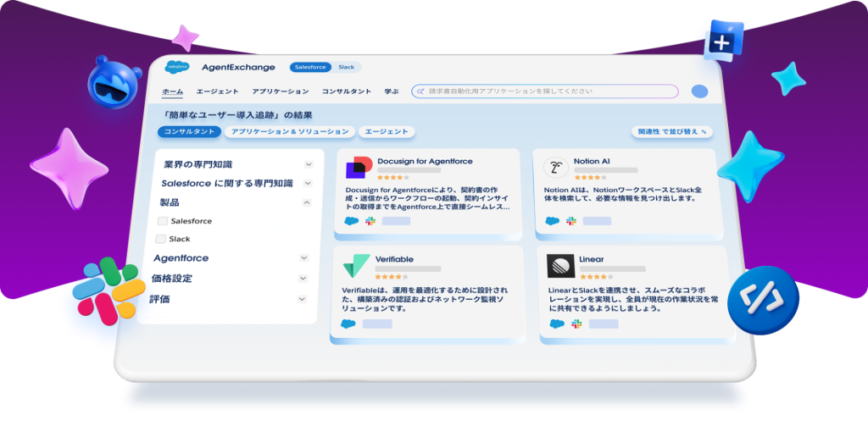Expand the 業界の専門知識 filter
The width and height of the screenshot is (868, 426).
click(309, 165)
